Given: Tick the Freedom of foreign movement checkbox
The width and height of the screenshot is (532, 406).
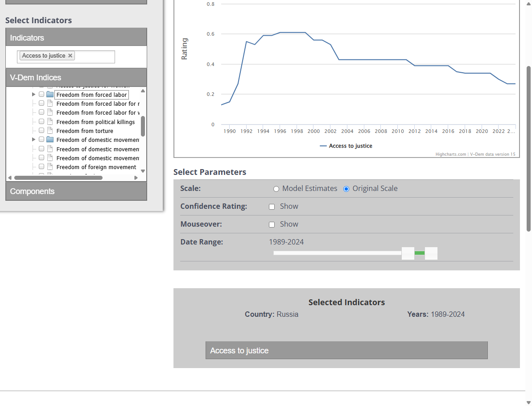Looking at the screenshot, I should tap(41, 167).
